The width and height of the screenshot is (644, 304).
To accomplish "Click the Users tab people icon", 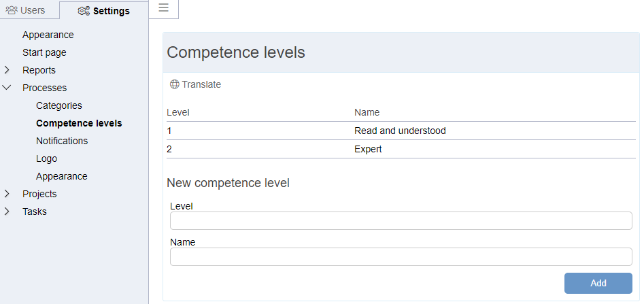I will point(12,10).
